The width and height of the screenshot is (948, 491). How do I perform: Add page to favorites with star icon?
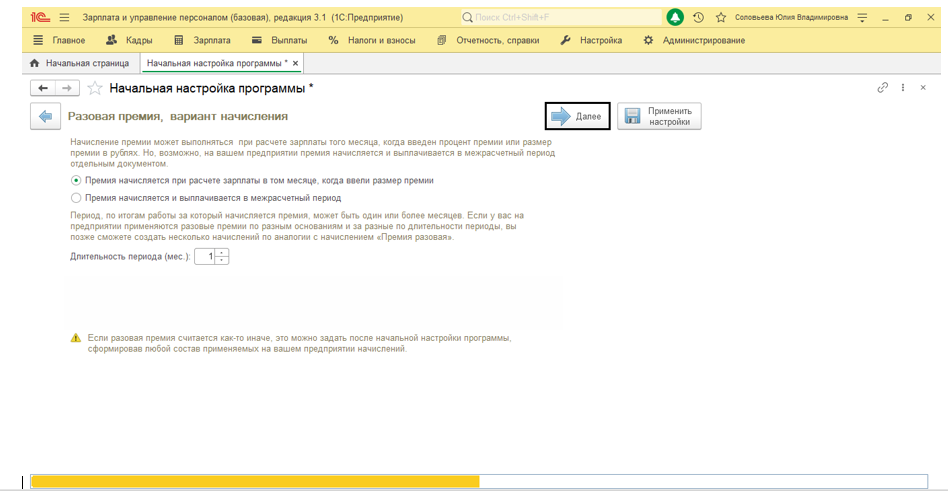[x=95, y=88]
